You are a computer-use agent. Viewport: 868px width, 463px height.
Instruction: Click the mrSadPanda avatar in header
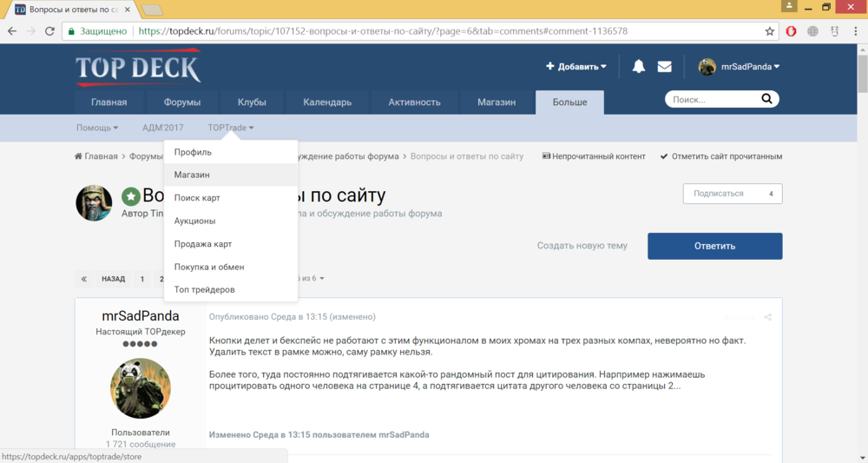pos(707,67)
